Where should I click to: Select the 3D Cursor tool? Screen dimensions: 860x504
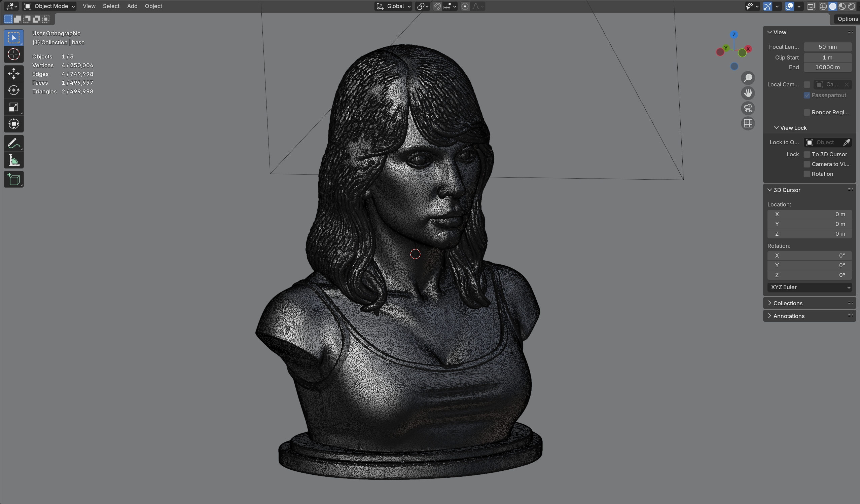click(14, 54)
